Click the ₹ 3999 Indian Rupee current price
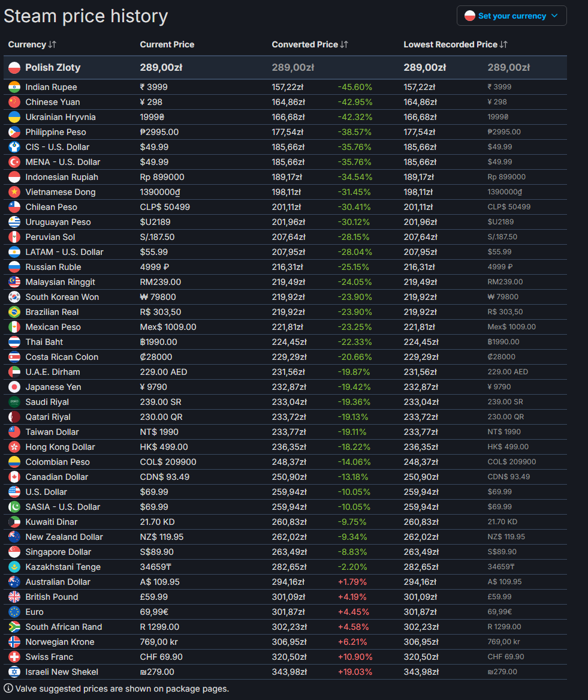Viewport: 588px width, 700px height. (x=153, y=87)
